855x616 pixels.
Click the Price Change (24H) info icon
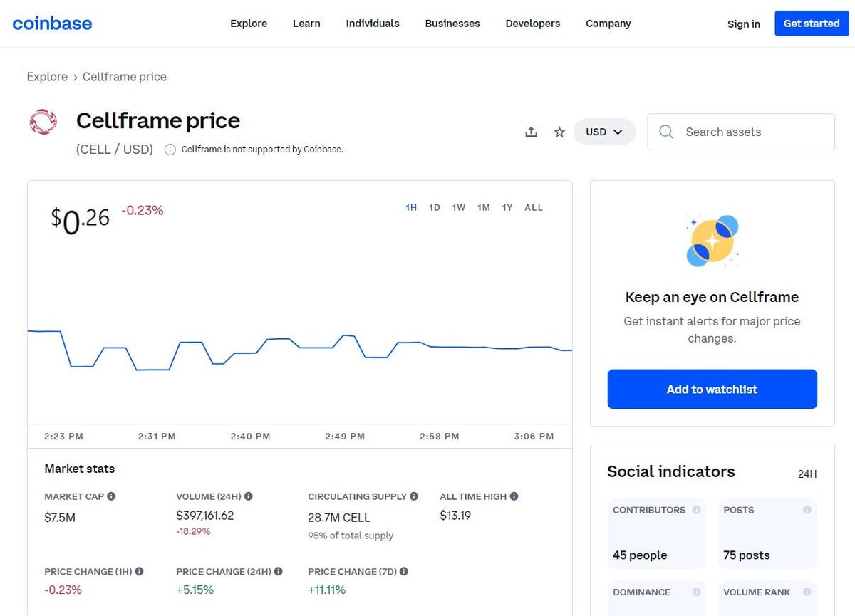278,571
